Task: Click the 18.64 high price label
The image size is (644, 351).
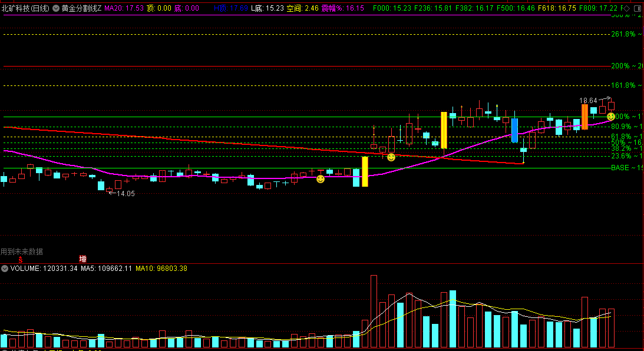Action: click(x=588, y=101)
